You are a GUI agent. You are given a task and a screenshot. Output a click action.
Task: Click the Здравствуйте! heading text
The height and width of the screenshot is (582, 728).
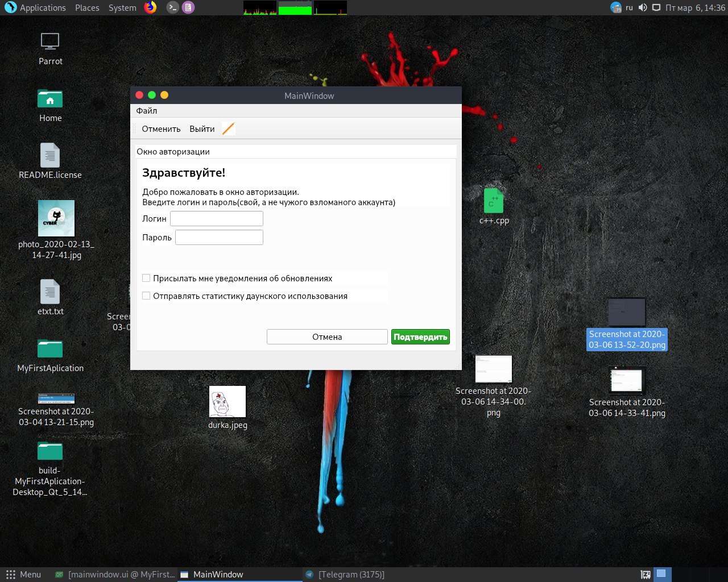[x=184, y=173]
